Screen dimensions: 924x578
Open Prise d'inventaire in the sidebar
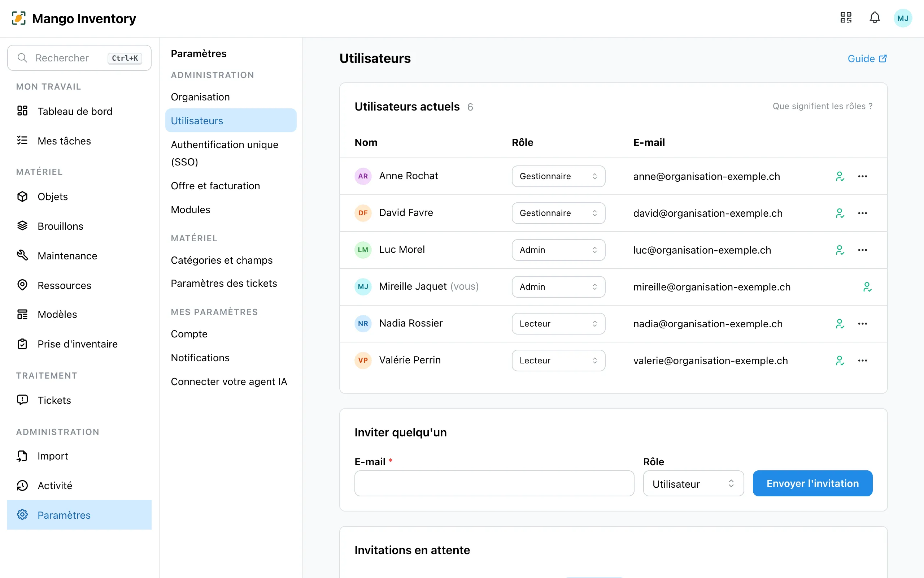click(x=79, y=344)
